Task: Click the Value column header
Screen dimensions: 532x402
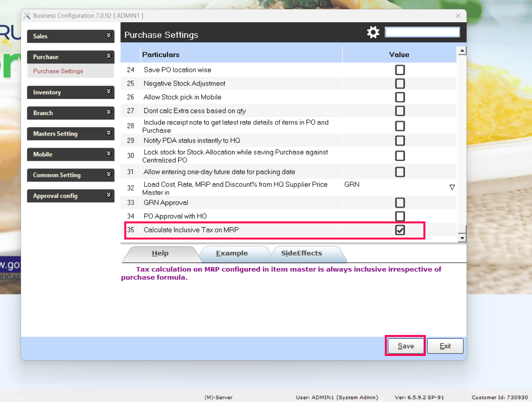Action: [x=400, y=54]
